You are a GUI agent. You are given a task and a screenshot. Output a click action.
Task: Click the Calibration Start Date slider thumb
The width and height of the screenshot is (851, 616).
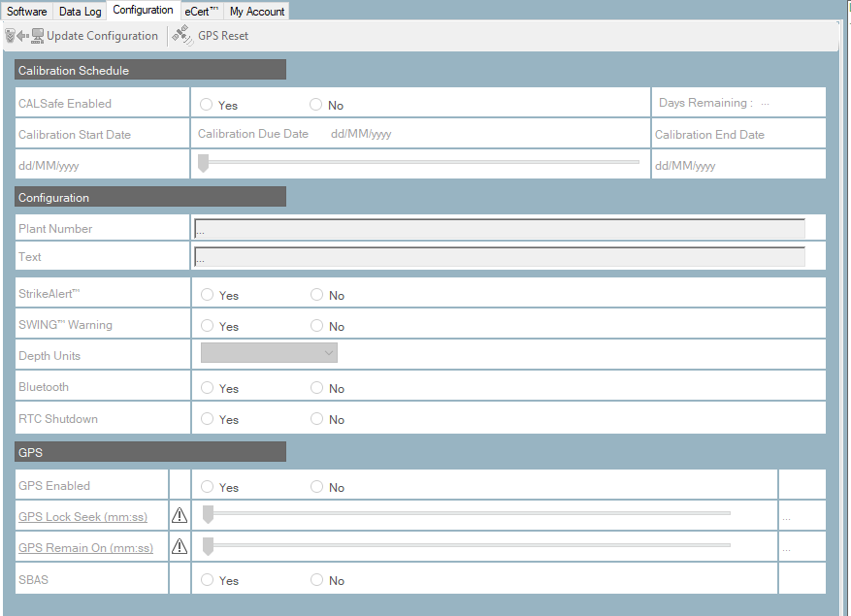(x=205, y=163)
